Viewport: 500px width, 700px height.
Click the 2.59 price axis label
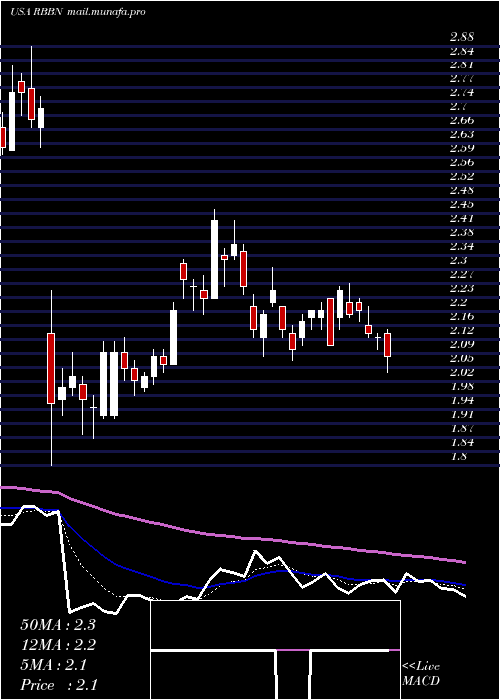coord(462,148)
